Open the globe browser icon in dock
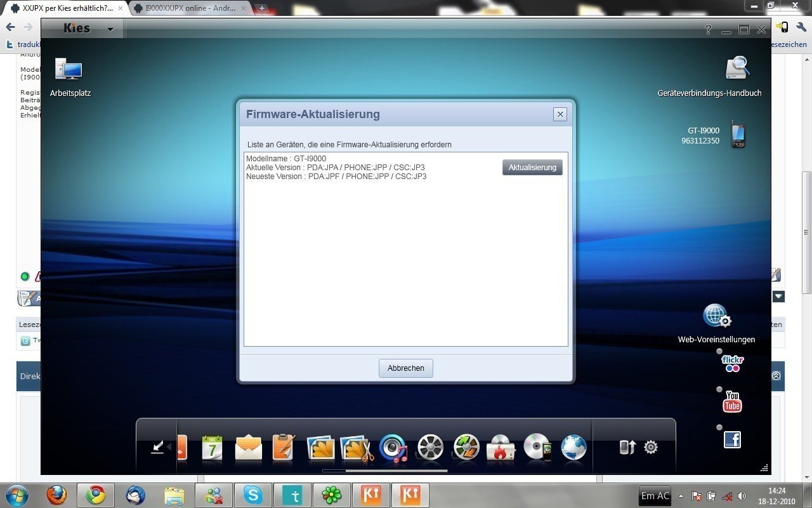Screen dimensions: 812x508 [573, 448]
